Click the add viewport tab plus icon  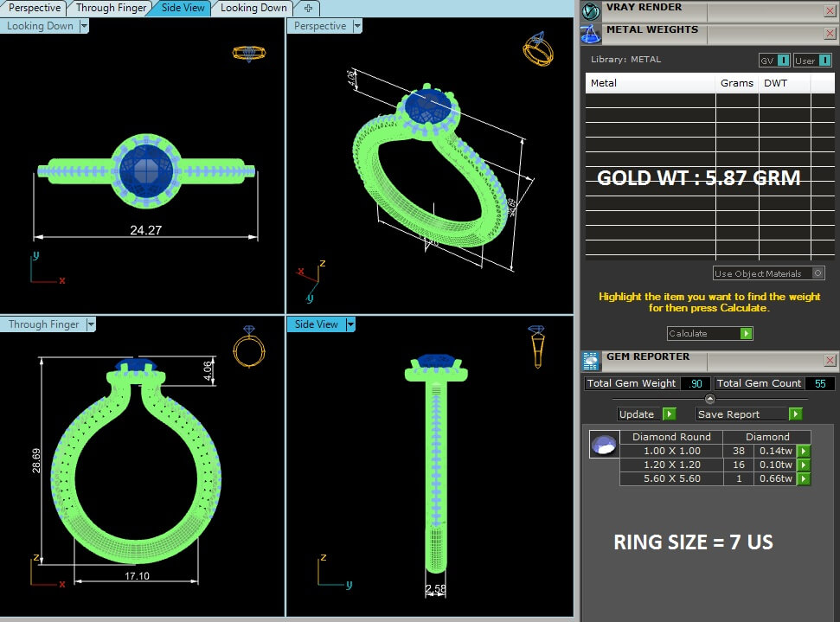pos(308,8)
